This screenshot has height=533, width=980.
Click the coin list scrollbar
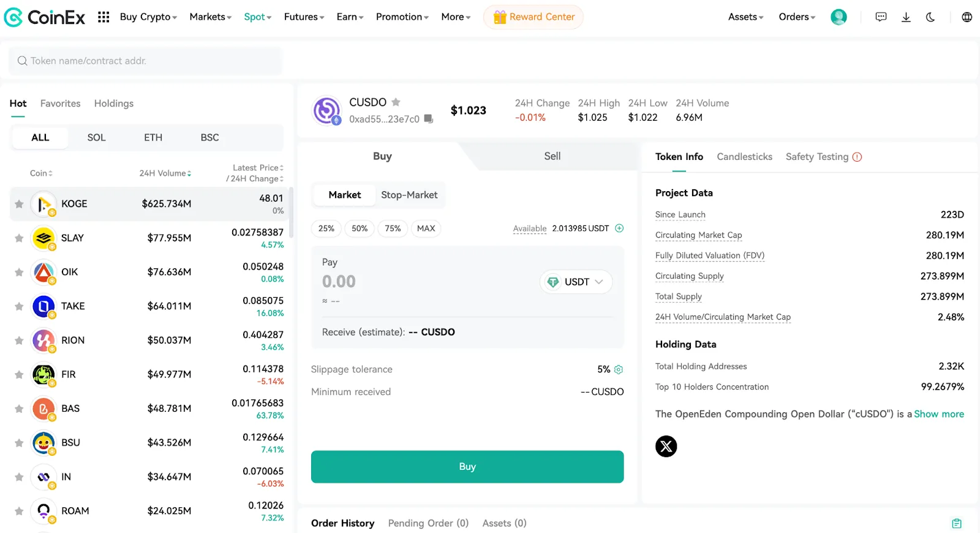(x=292, y=213)
